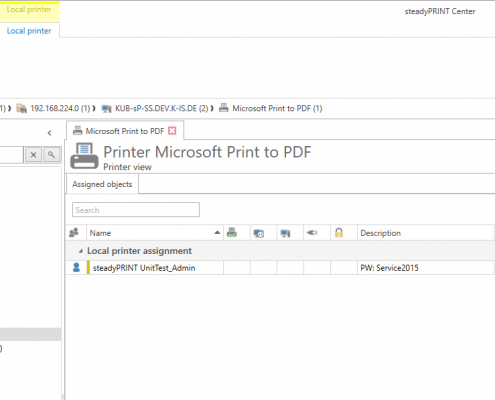
Task: Click the arrow tag column header icon
Action: point(312,233)
